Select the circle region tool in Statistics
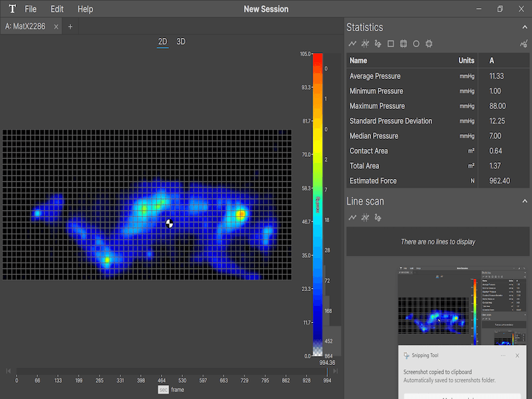532x399 pixels. 416,44
